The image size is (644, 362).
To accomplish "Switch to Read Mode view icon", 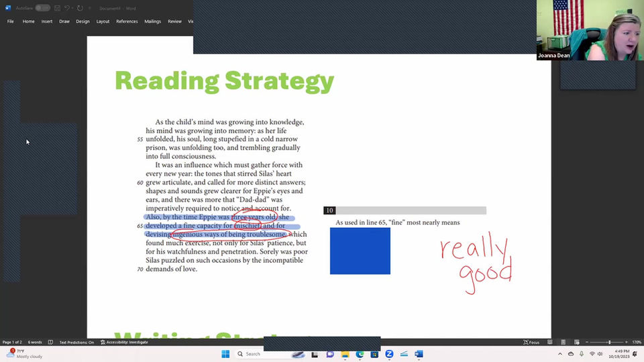I will point(550,342).
